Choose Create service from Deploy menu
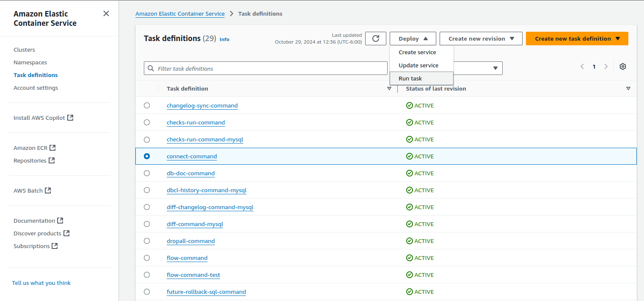This screenshot has height=301, width=644. [x=417, y=52]
